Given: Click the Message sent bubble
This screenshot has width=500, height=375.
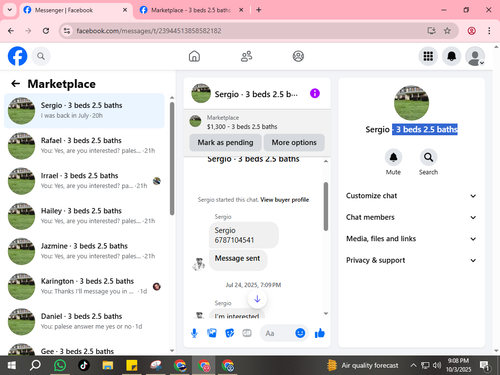Looking at the screenshot, I should pyautogui.click(x=238, y=260).
